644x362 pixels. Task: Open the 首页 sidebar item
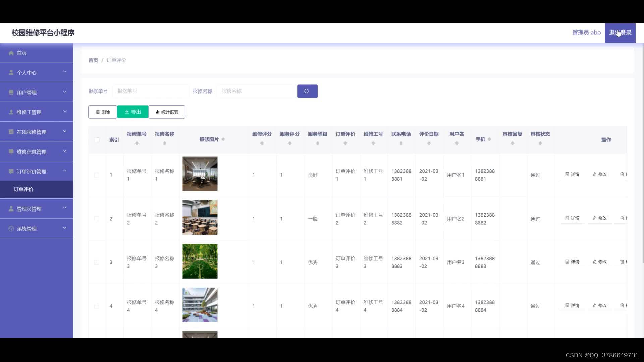[37, 53]
